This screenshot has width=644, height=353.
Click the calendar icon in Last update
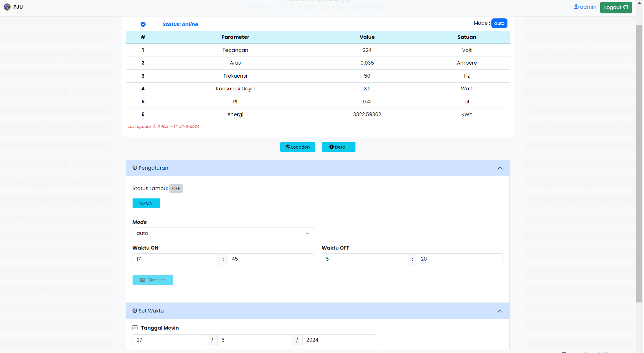click(x=176, y=126)
